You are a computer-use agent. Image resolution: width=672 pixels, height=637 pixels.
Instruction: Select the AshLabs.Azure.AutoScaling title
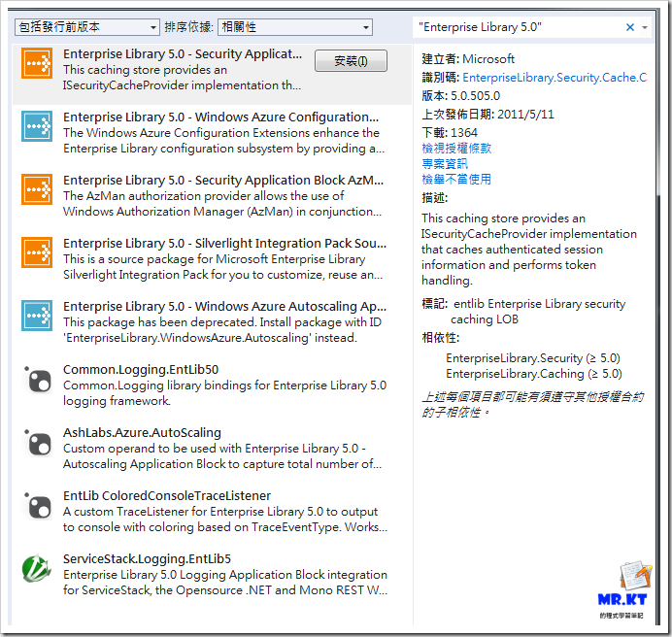click(142, 432)
